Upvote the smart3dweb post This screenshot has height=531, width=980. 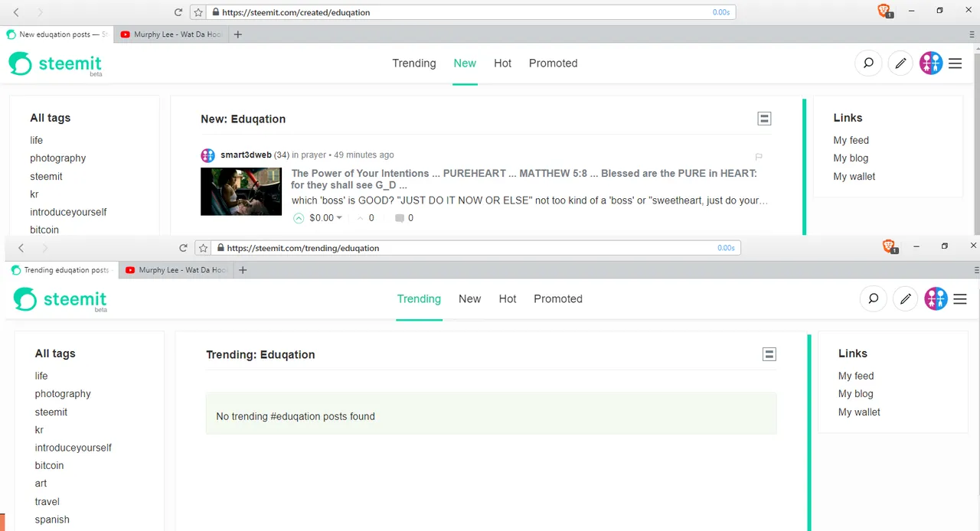(x=299, y=218)
